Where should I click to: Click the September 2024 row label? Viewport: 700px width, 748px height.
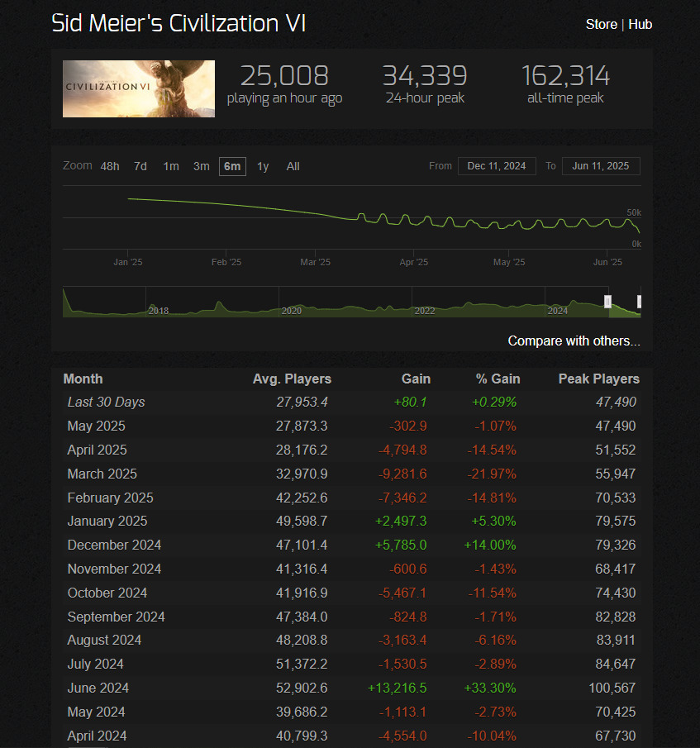tap(116, 617)
